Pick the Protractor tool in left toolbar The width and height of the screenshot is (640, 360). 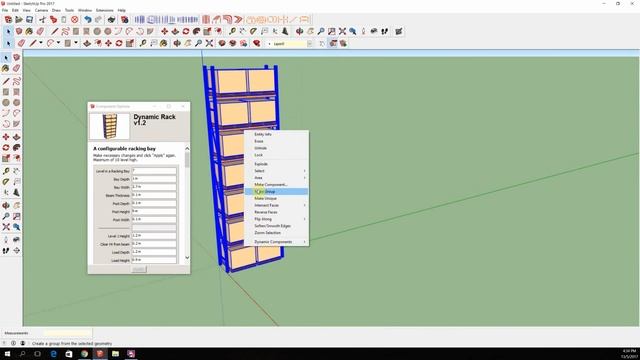coord(6,182)
